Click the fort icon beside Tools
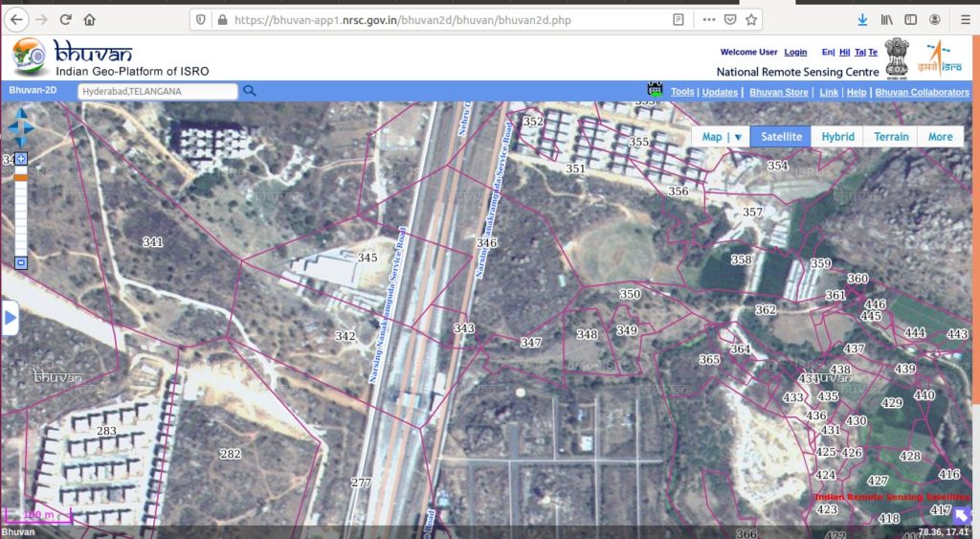The image size is (980, 539). click(x=655, y=89)
